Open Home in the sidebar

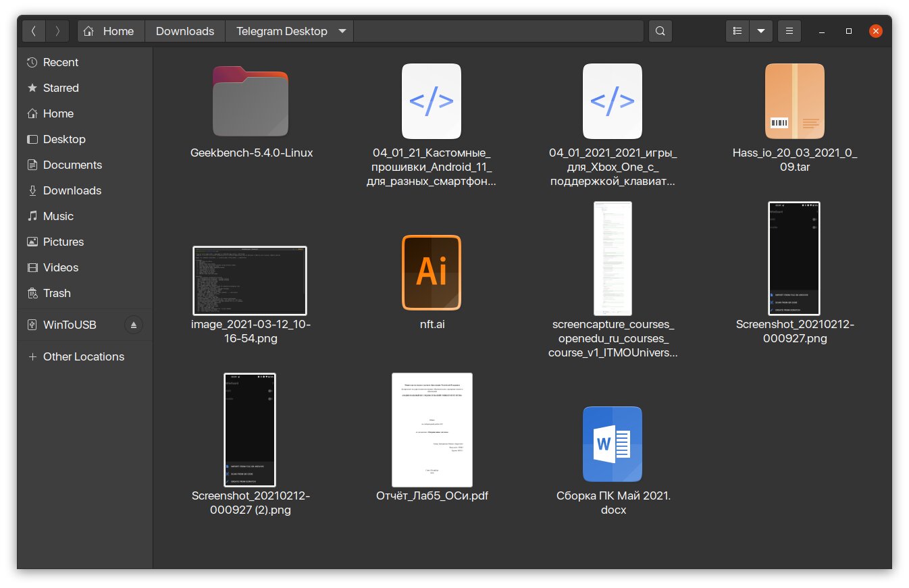tap(85, 113)
